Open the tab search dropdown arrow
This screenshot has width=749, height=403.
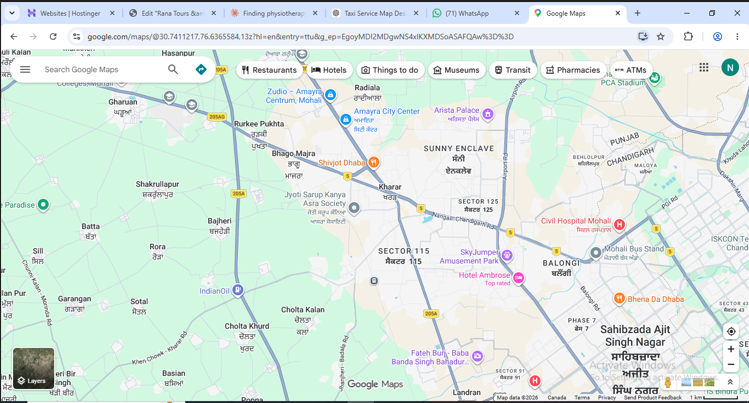11,13
